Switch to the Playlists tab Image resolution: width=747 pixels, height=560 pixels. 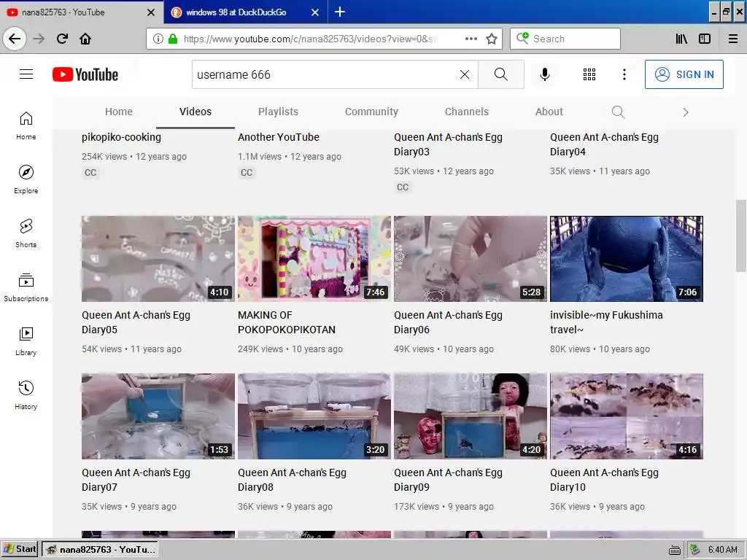(x=278, y=112)
